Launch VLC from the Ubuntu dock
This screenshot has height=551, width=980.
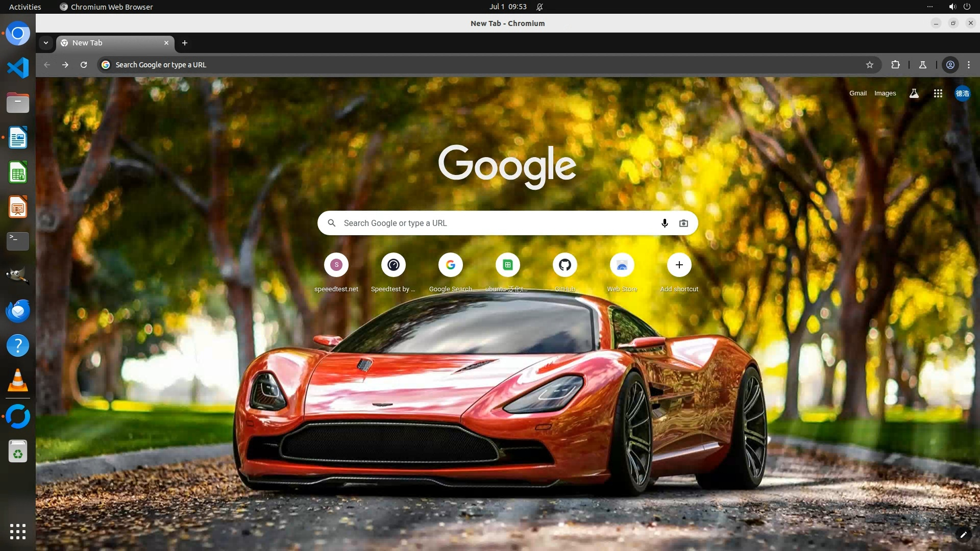pos(18,381)
